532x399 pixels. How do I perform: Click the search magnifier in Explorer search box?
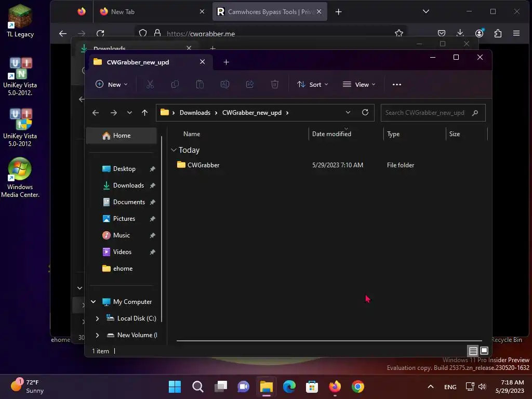(x=475, y=113)
